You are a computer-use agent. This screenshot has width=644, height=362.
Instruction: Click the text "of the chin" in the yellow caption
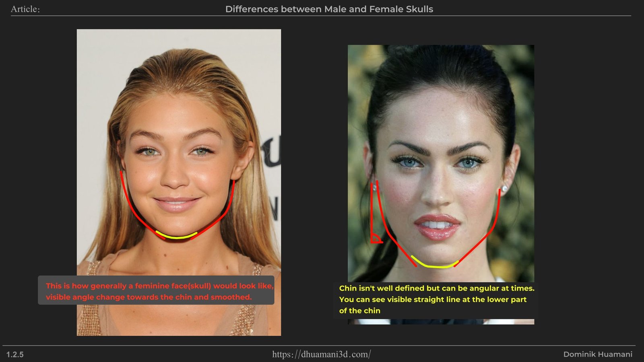(x=359, y=311)
